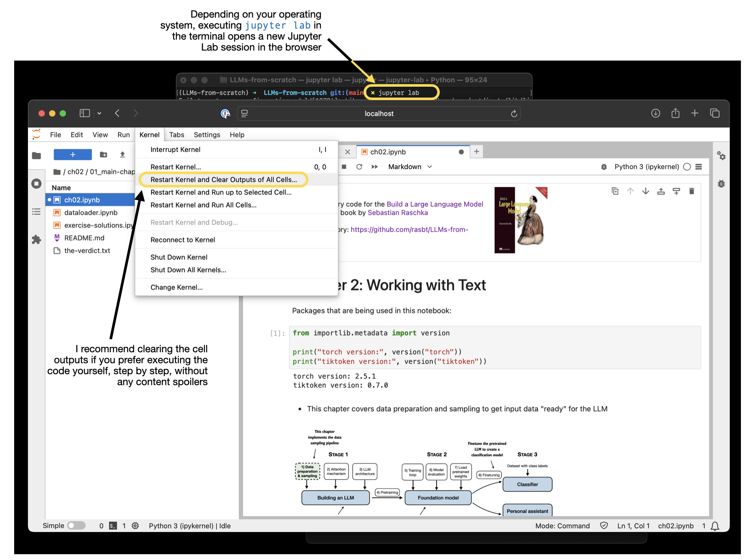The image size is (746, 560).
Task: Select Interrupt Kernel menu entry
Action: point(237,149)
